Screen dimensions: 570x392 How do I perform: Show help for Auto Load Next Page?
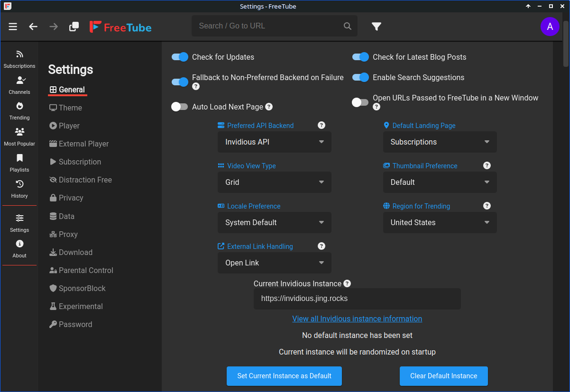pyautogui.click(x=269, y=107)
